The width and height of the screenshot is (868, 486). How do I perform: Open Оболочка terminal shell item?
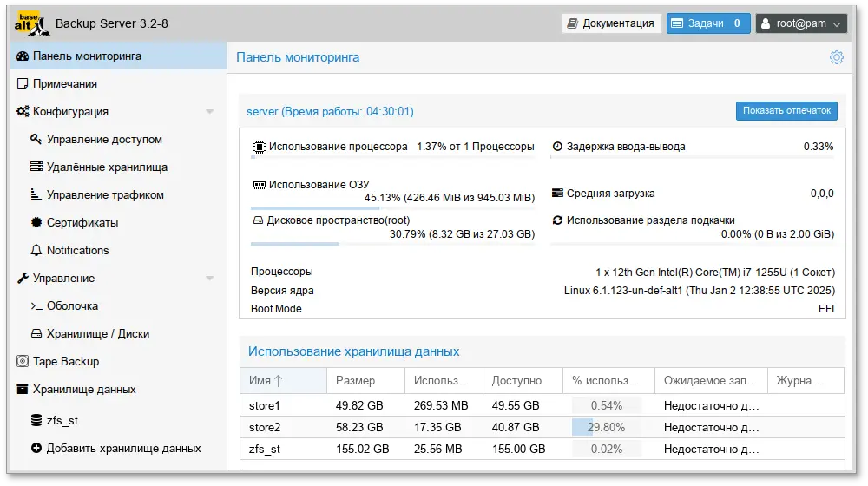72,306
